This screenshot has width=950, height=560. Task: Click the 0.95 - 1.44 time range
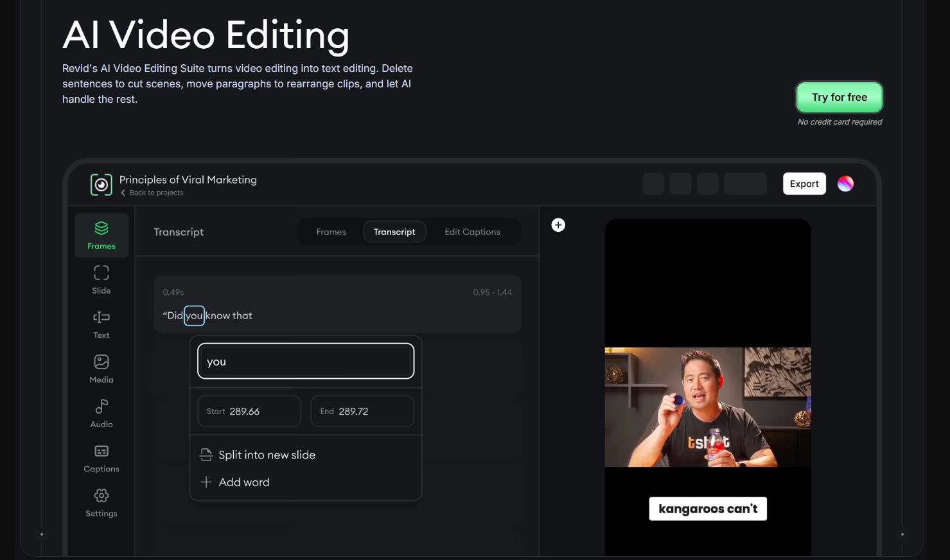[493, 292]
